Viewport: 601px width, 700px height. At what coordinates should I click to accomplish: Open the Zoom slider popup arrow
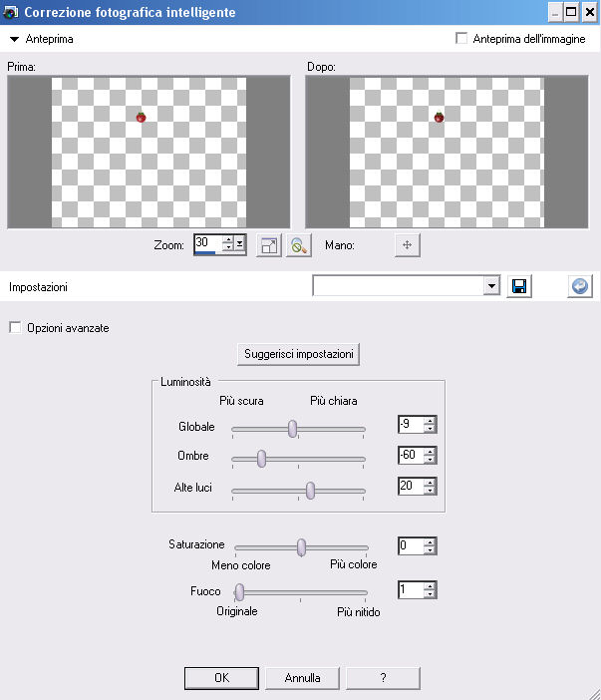[x=239, y=244]
